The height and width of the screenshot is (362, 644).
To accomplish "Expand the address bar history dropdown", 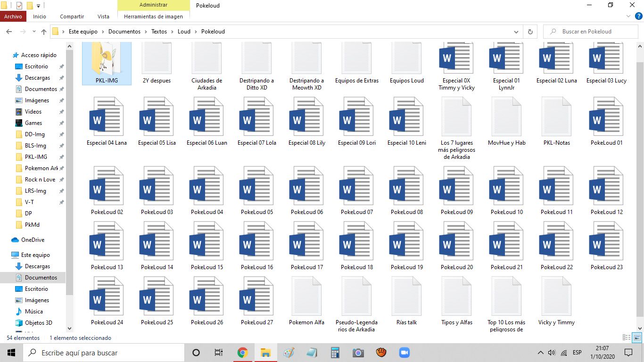I will [x=516, y=32].
